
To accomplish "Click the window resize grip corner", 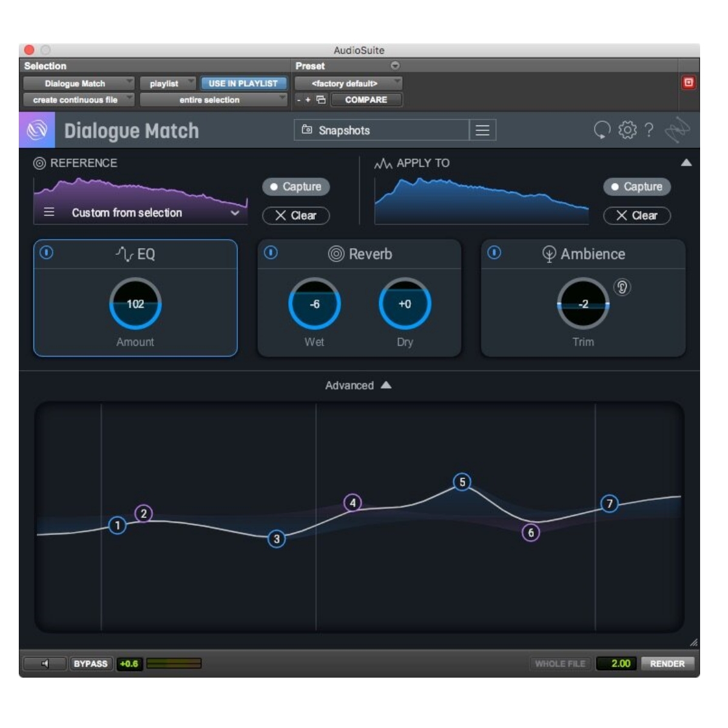I will (x=693, y=642).
